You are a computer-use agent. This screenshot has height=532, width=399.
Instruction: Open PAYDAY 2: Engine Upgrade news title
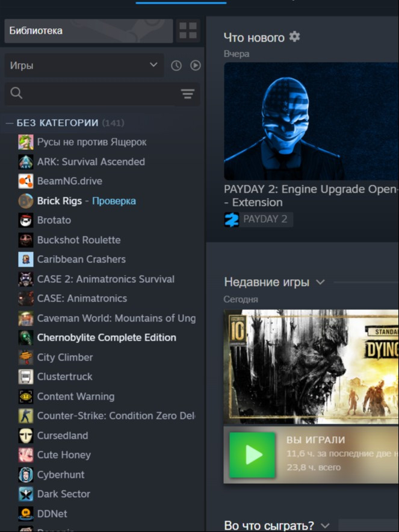pos(311,196)
